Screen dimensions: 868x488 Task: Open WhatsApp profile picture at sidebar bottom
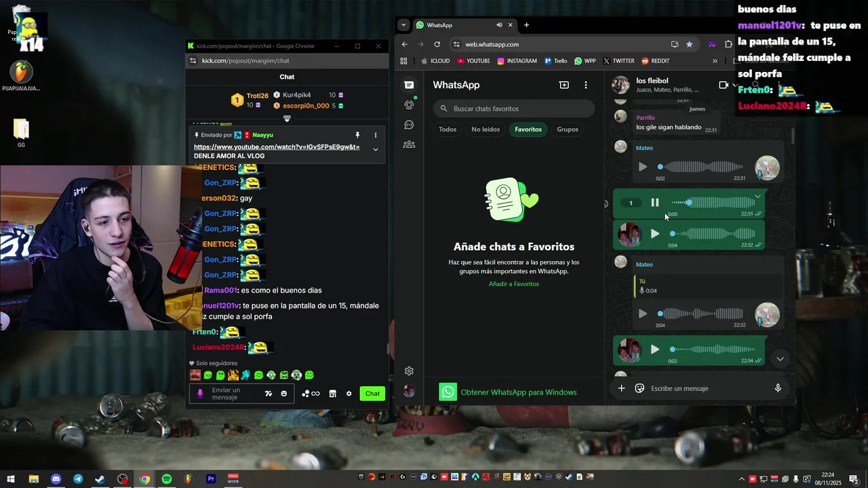pos(409,391)
